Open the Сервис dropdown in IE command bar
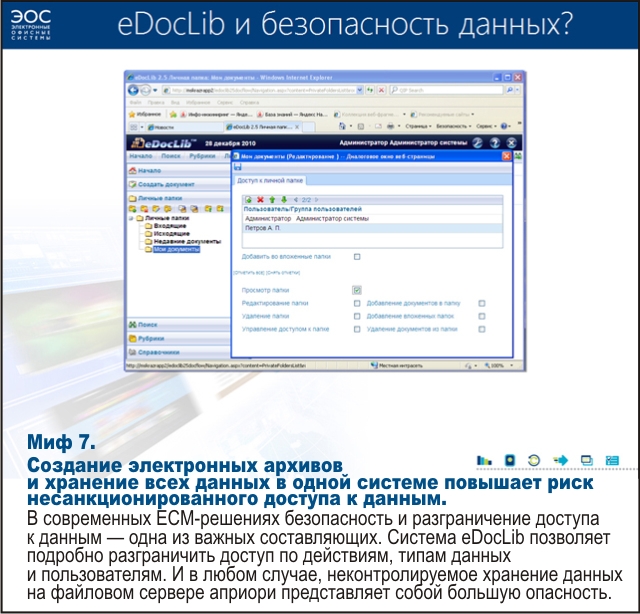640x614 pixels. [486, 126]
